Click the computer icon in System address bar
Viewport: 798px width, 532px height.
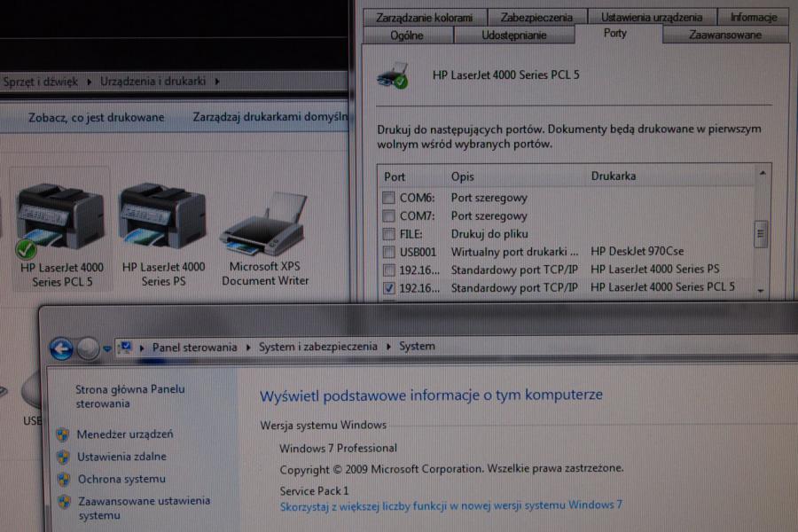[x=124, y=348]
